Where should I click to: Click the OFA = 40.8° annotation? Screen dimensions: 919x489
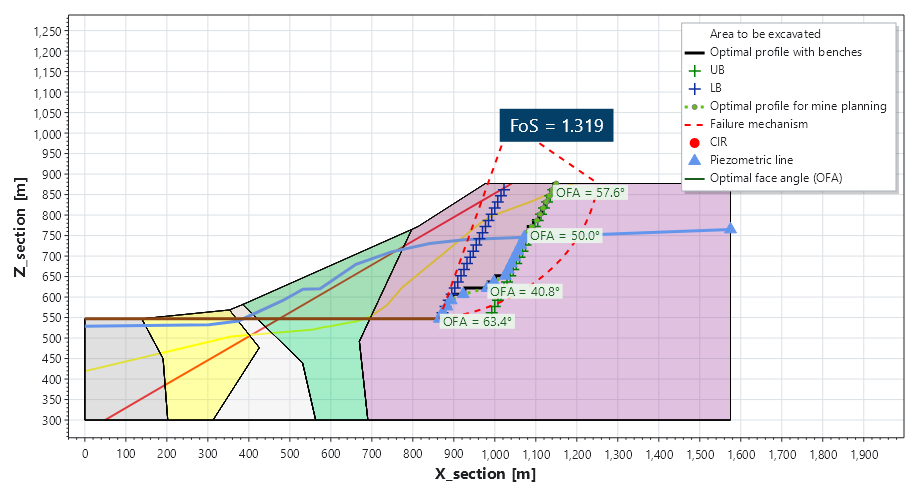click(525, 291)
